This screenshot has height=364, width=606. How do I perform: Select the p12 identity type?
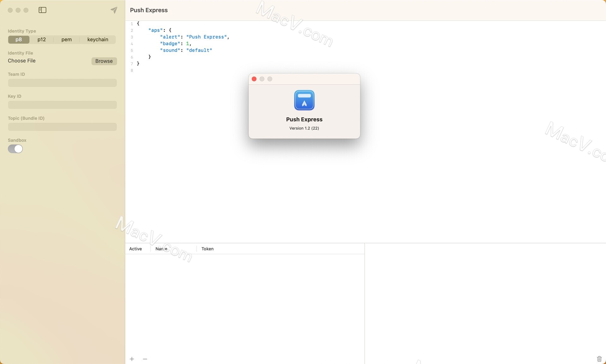click(41, 39)
